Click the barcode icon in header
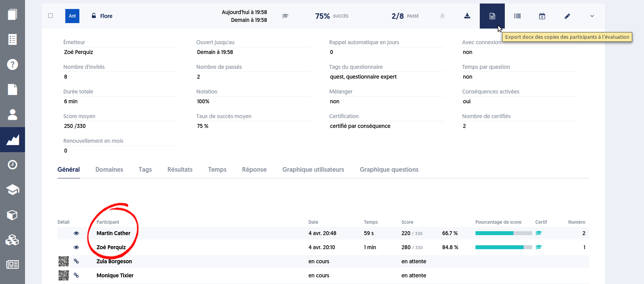This screenshot has width=644, height=284. coord(517,16)
